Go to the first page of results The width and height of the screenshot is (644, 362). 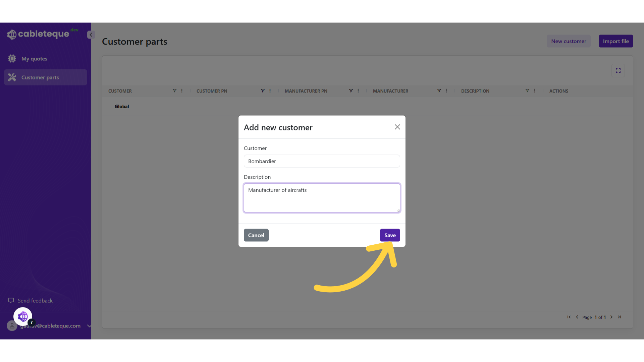(569, 317)
